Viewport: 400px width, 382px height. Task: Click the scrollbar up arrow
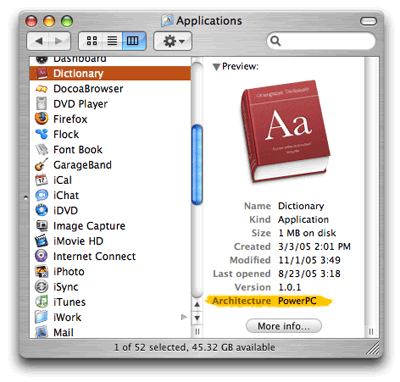[x=197, y=304]
